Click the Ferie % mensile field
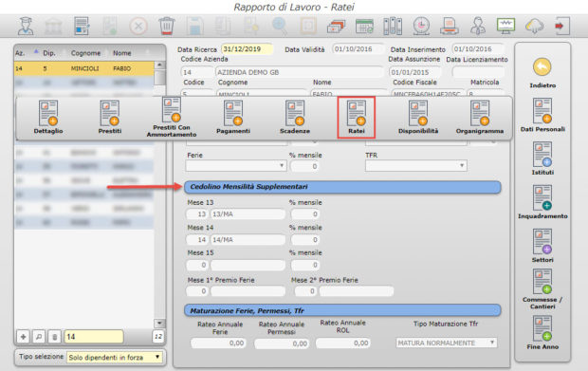 pos(304,166)
